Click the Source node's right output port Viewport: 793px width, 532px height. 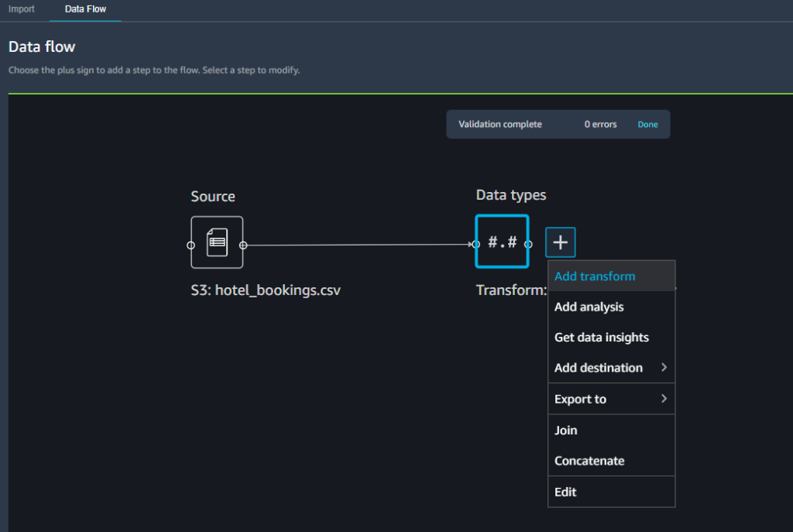coord(243,245)
